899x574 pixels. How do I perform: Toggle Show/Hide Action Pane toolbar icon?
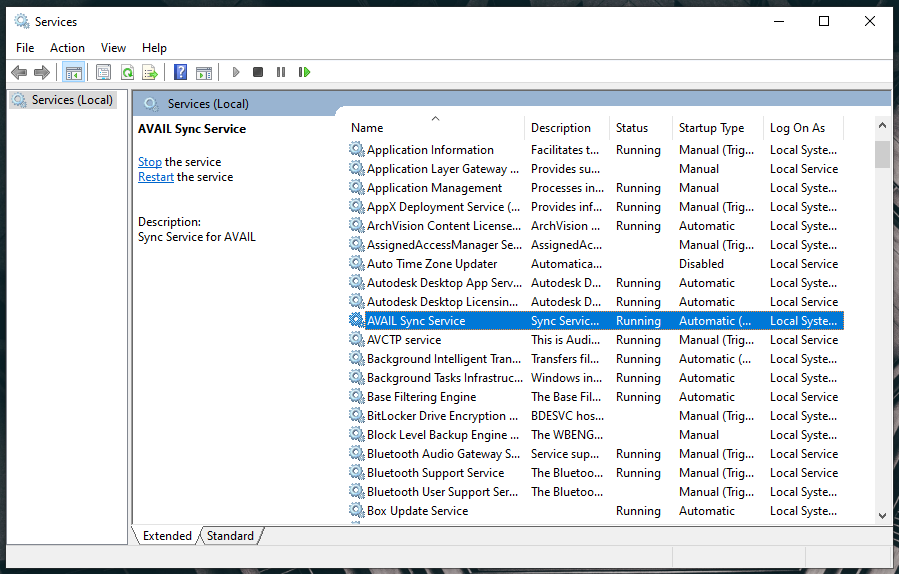(x=204, y=72)
